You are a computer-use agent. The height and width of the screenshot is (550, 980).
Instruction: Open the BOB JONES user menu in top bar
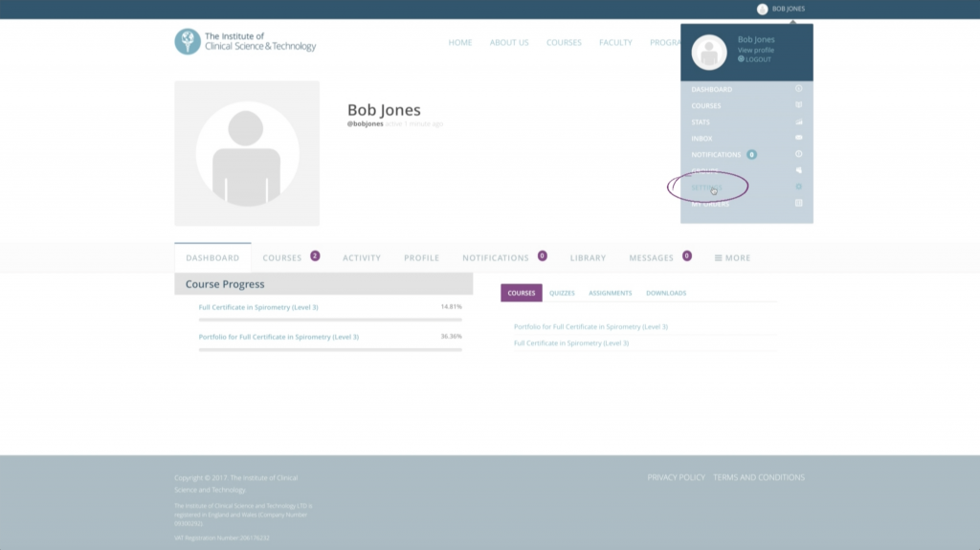point(781,9)
